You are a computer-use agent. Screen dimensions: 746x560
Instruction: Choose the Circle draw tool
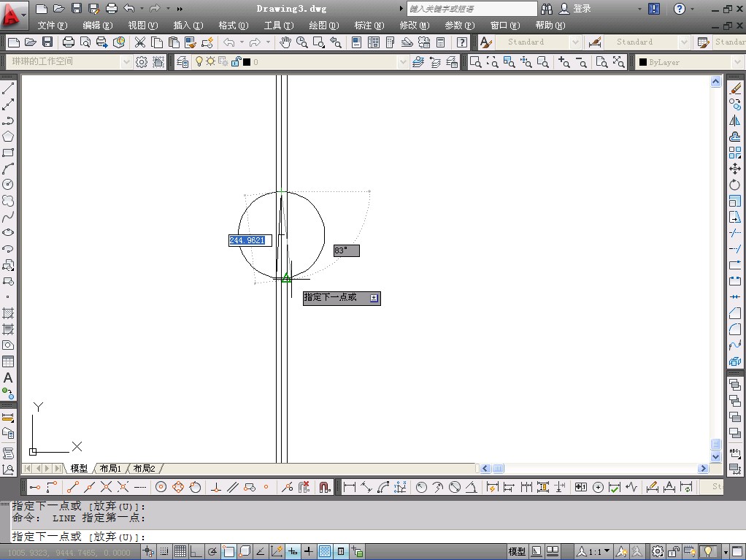pyautogui.click(x=8, y=185)
